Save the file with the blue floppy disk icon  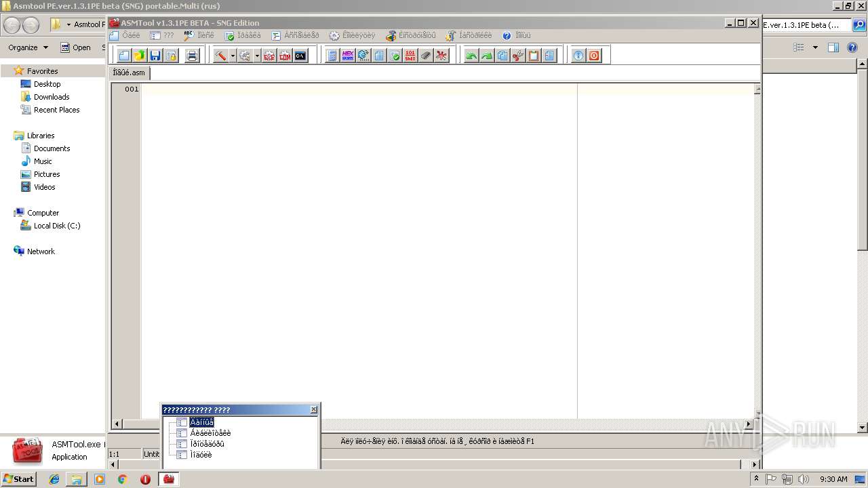pyautogui.click(x=155, y=56)
